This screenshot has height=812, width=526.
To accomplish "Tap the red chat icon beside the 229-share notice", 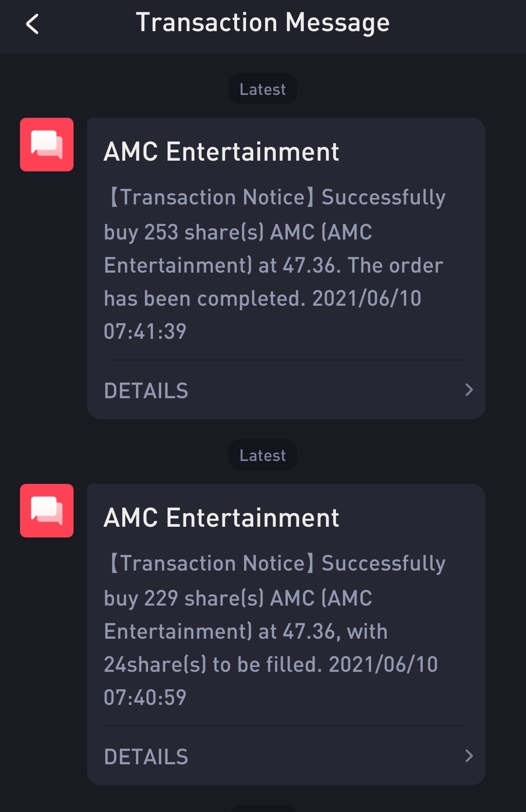I will click(47, 511).
